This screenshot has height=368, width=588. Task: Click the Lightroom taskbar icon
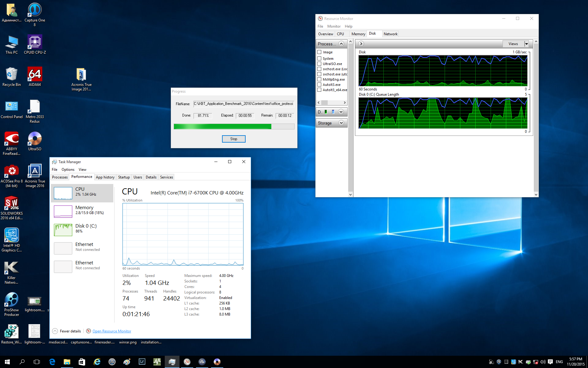coord(142,362)
